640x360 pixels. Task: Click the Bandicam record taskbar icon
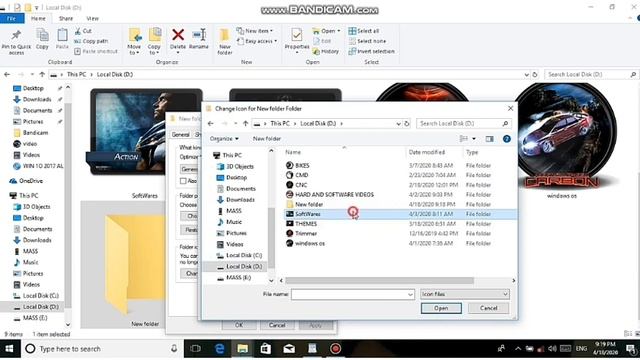pyautogui.click(x=336, y=349)
